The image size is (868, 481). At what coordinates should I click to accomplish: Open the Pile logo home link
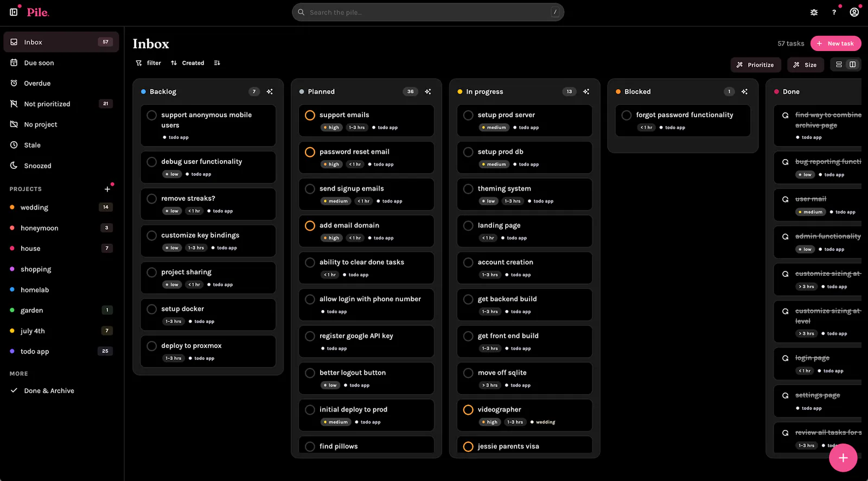coord(38,12)
